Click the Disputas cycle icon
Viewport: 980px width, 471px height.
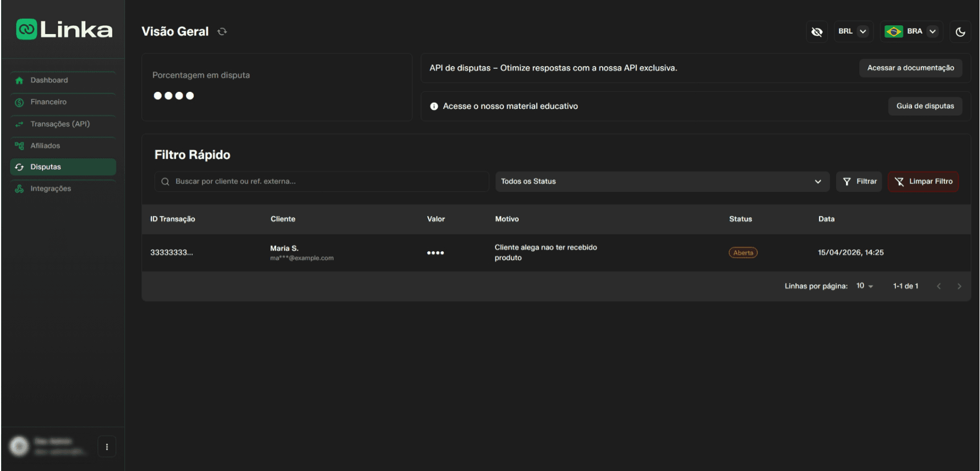tap(19, 167)
